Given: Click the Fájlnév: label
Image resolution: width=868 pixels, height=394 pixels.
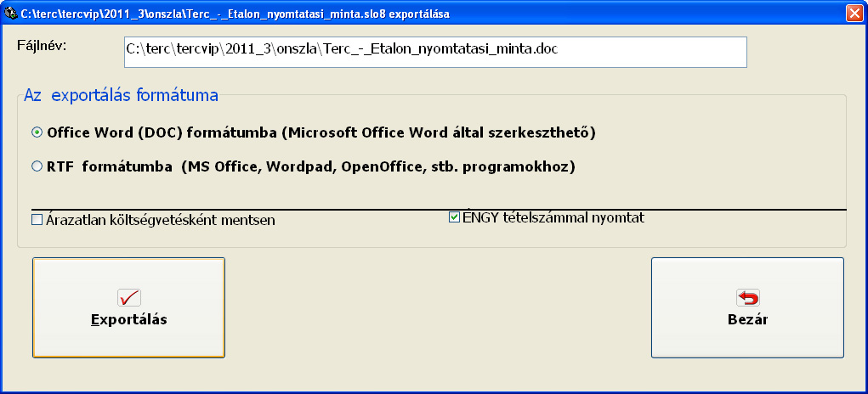Looking at the screenshot, I should pyautogui.click(x=42, y=45).
